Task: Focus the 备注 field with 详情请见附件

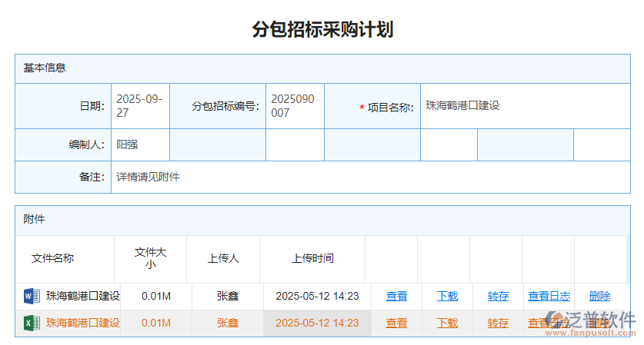Action: pyautogui.click(x=369, y=177)
